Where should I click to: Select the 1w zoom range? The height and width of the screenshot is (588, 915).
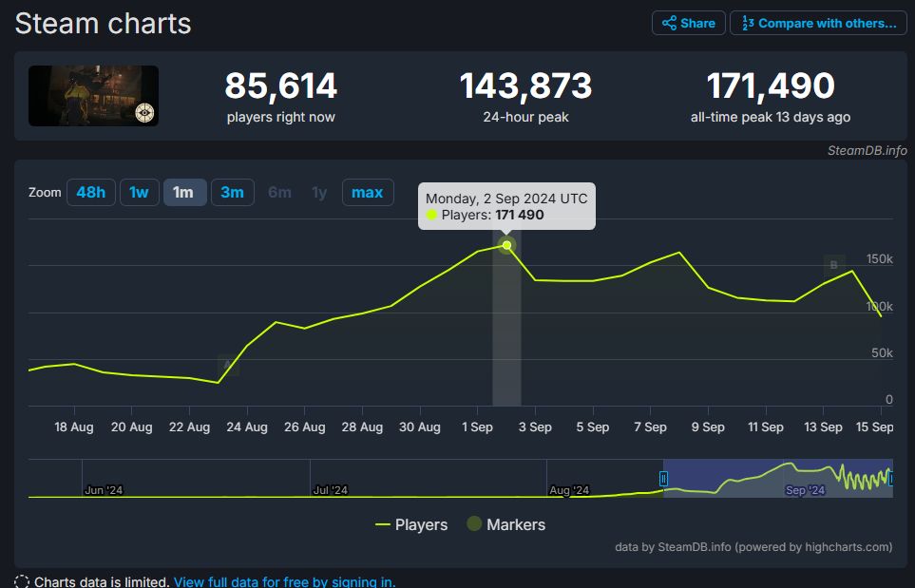[x=140, y=192]
